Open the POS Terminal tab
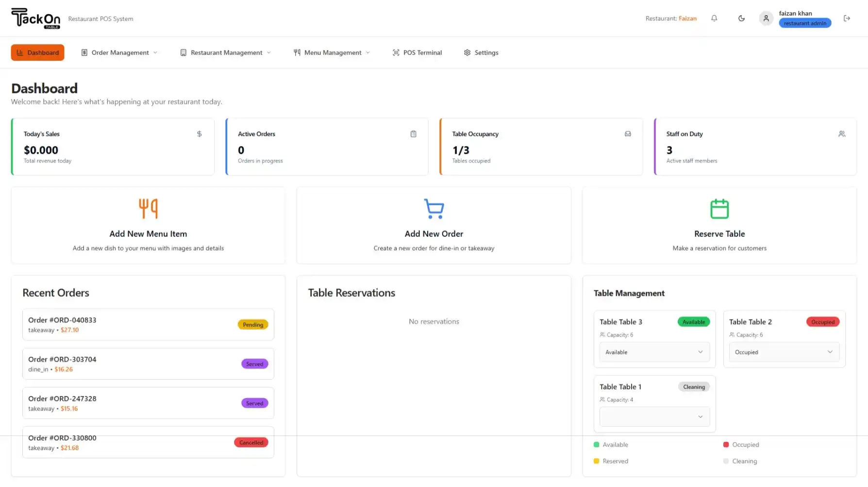 417,52
